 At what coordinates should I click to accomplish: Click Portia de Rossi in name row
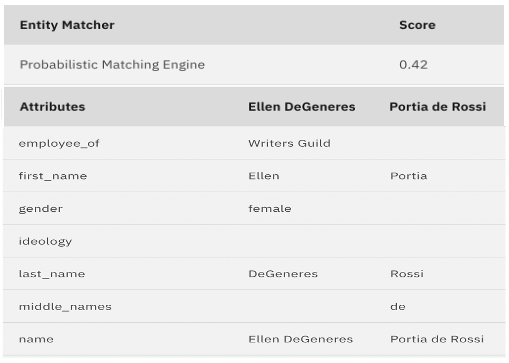(437, 339)
